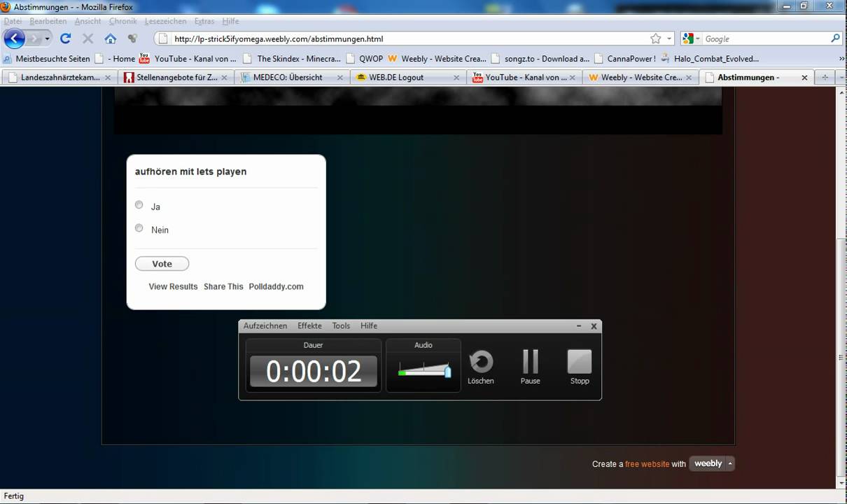Open the Datei menu
Image resolution: width=847 pixels, height=504 pixels.
pos(13,22)
